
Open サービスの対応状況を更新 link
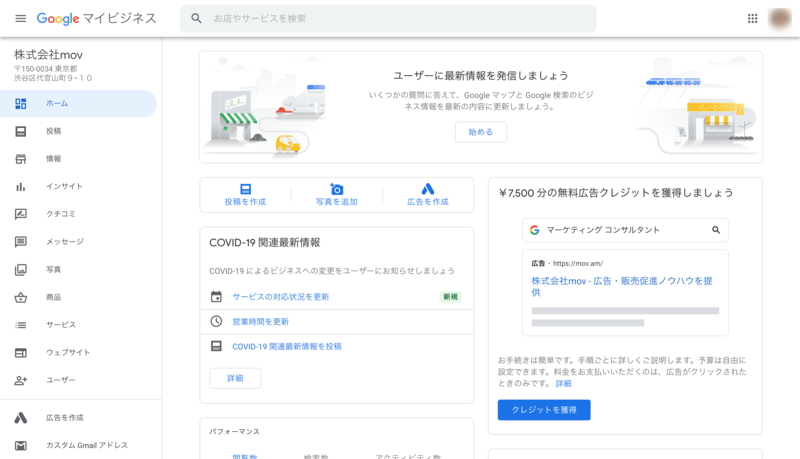pos(281,297)
